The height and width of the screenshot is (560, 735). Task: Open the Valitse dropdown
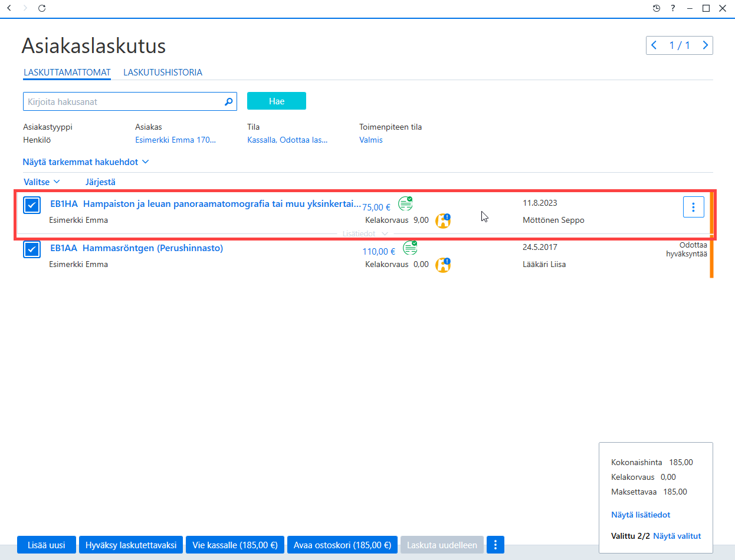coord(42,182)
